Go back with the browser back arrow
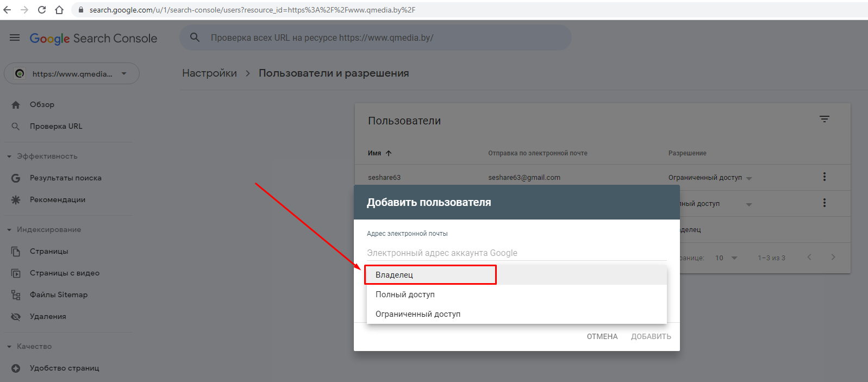The width and height of the screenshot is (868, 382). (7, 10)
